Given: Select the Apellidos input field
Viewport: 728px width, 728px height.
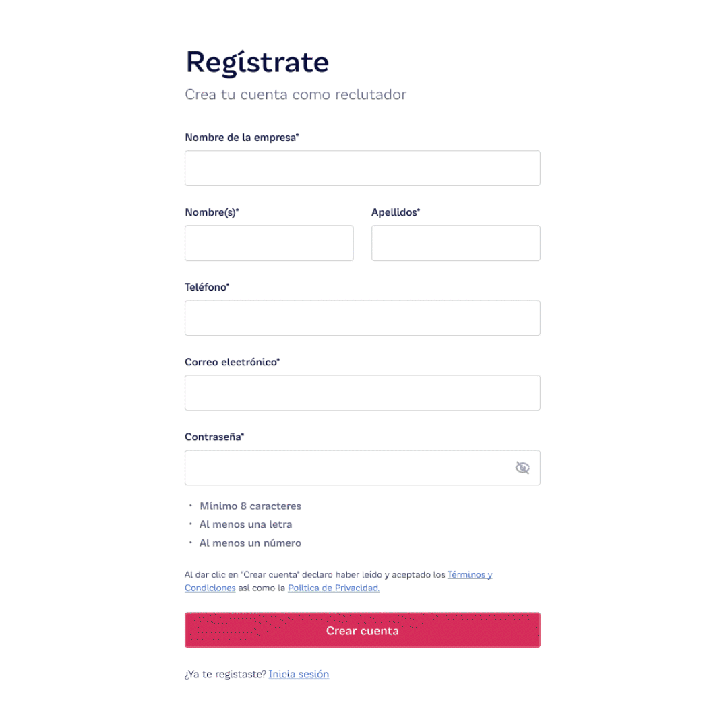Looking at the screenshot, I should 456,243.
